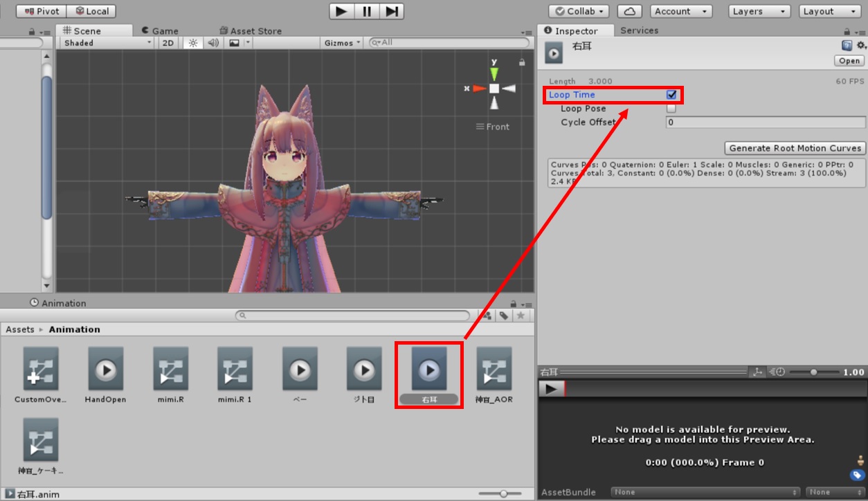Disable the Loop Time checkbox

click(671, 95)
